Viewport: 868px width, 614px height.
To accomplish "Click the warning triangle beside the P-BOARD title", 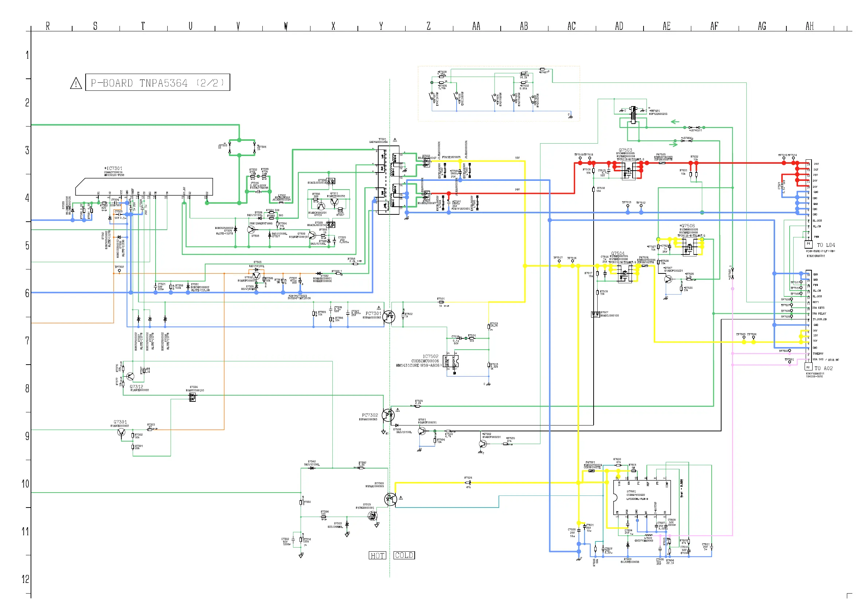I will coord(76,83).
